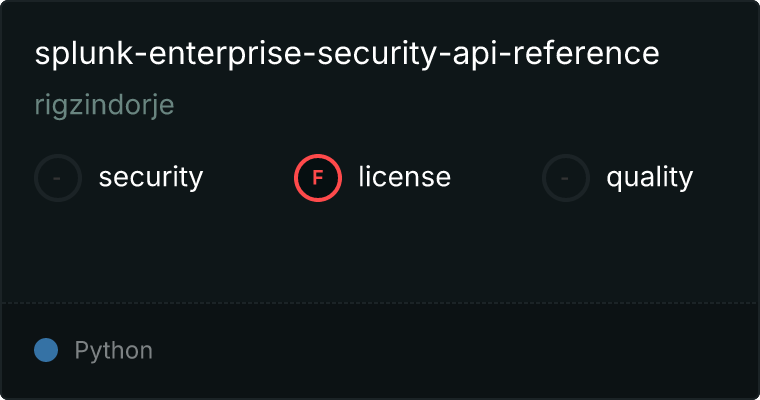760x400 pixels.
Task: Click the Python language label
Action: tap(114, 350)
